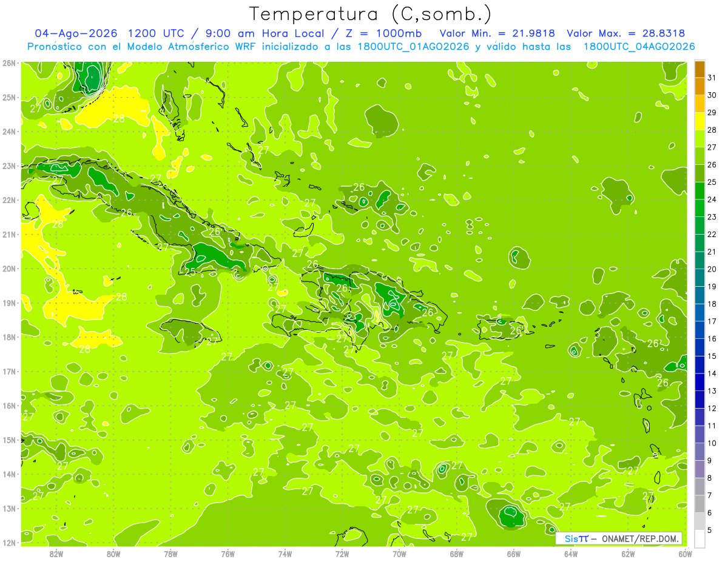Click the "68W" longitude label
The image size is (728, 562).
tap(457, 554)
